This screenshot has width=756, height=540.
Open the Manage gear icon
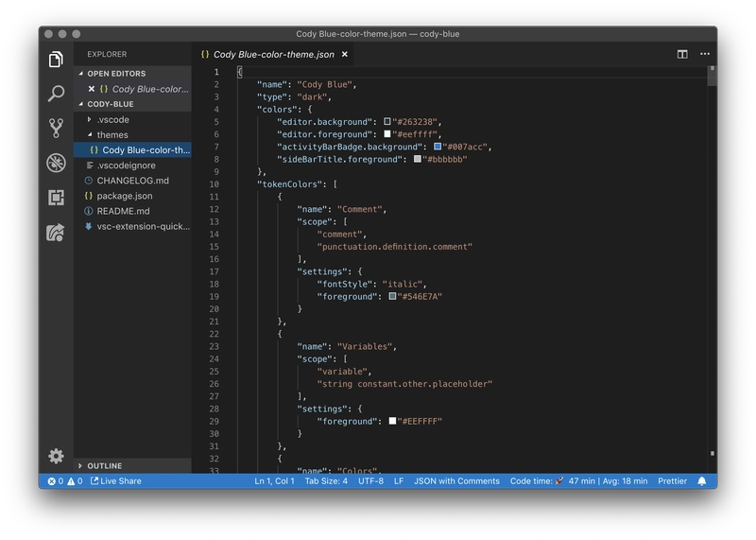click(56, 456)
